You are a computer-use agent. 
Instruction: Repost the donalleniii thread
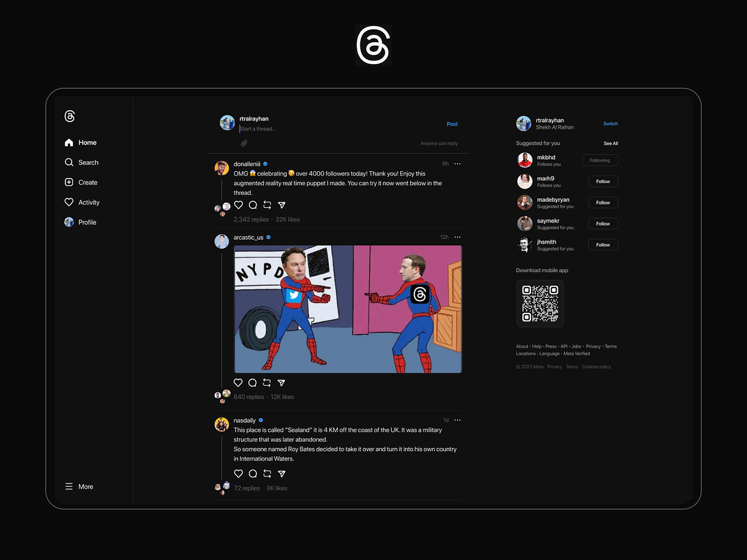click(267, 205)
